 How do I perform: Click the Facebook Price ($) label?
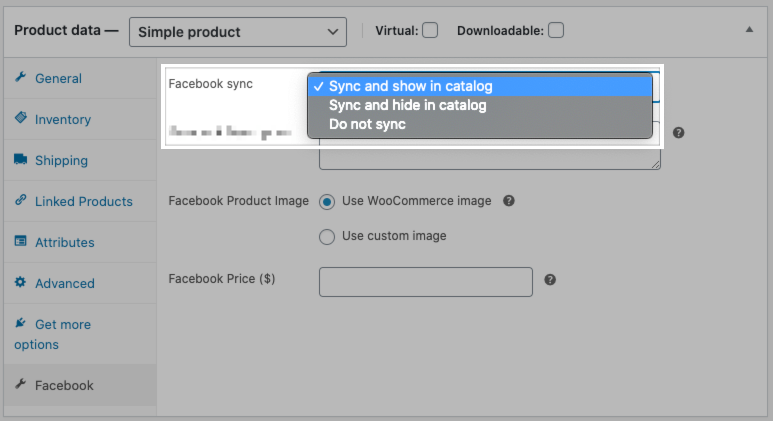pos(222,279)
